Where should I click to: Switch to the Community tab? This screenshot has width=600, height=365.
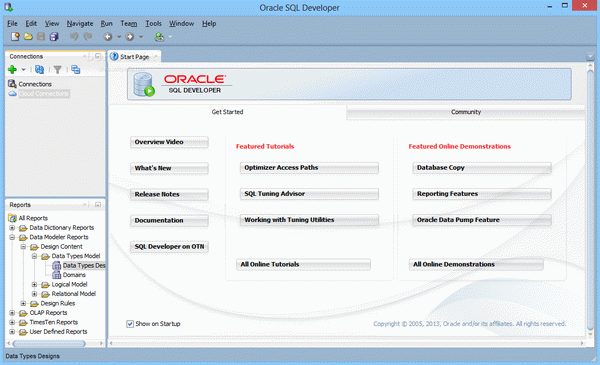point(466,112)
